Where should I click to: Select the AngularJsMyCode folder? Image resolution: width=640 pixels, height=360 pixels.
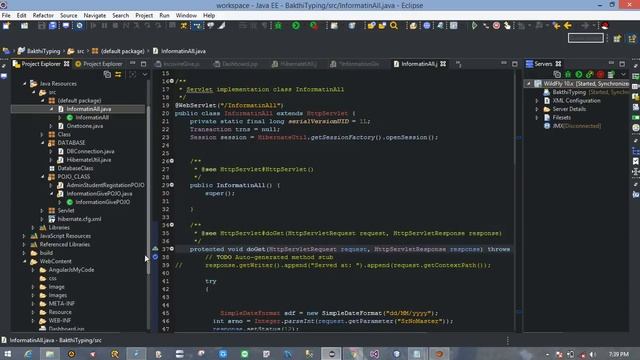coord(71,270)
